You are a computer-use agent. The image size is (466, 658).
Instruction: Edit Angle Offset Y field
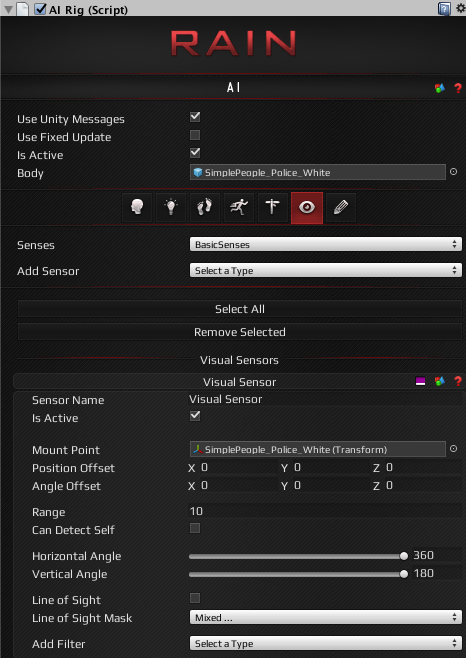331,486
